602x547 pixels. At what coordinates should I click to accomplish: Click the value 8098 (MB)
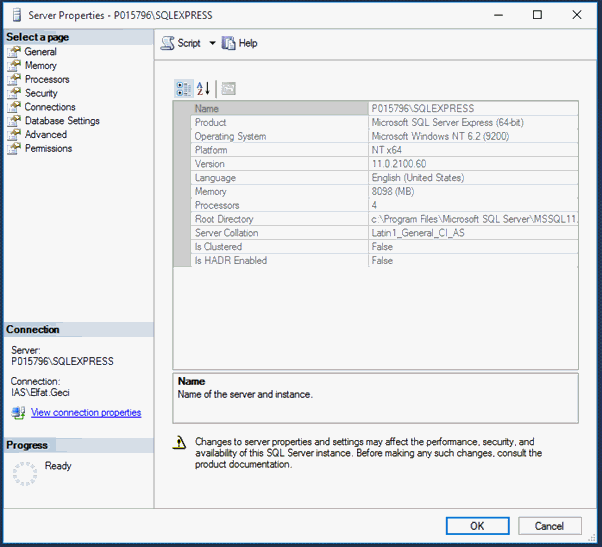(393, 192)
